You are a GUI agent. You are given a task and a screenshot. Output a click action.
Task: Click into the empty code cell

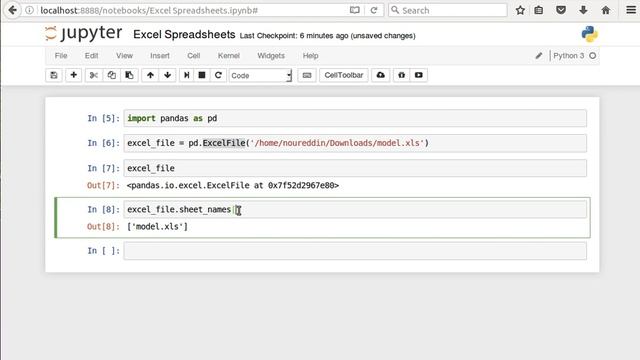[x=355, y=251]
